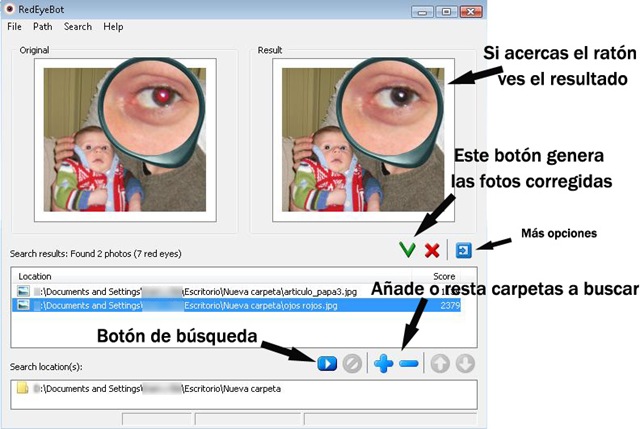Remove a search folder with the minus icon
The height and width of the screenshot is (429, 640).
pyautogui.click(x=409, y=363)
